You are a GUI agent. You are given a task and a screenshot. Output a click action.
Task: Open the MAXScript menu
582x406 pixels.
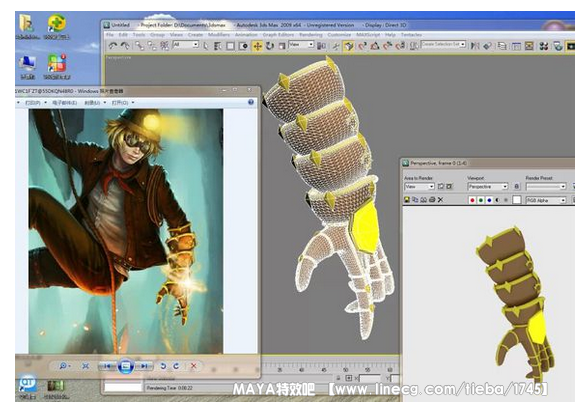coord(368,35)
